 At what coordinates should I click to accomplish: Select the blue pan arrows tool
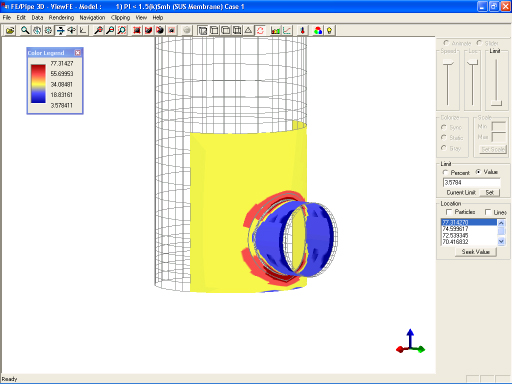60,31
